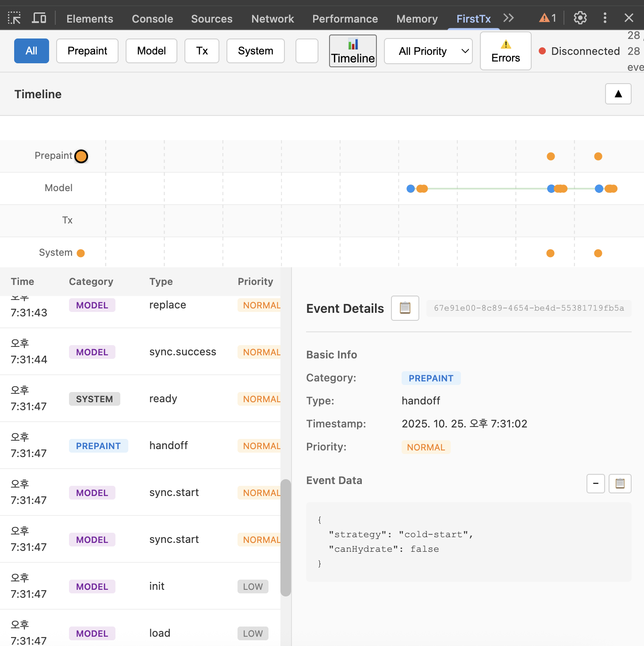Viewport: 644px width, 646px height.
Task: Select the FirstTx tab
Action: pos(473,19)
